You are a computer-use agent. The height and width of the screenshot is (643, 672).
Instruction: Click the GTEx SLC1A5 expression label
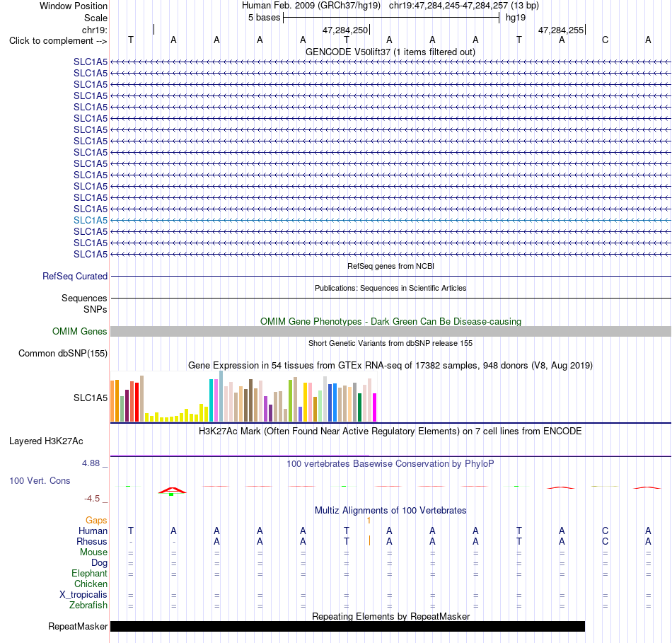click(91, 398)
